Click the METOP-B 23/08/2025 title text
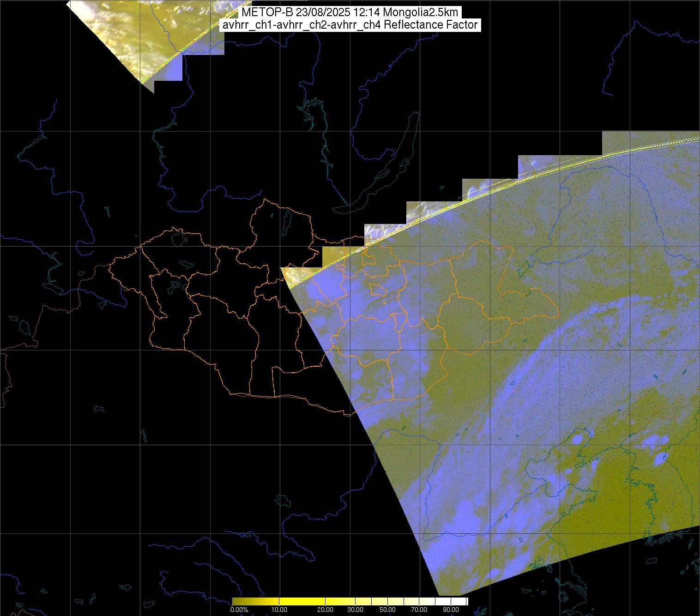700x616 pixels. [350, 12]
